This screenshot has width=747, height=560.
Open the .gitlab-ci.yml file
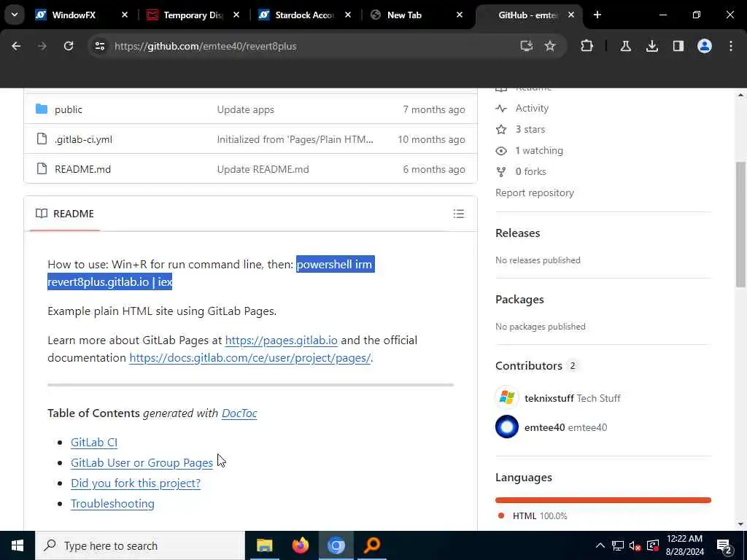pos(83,139)
